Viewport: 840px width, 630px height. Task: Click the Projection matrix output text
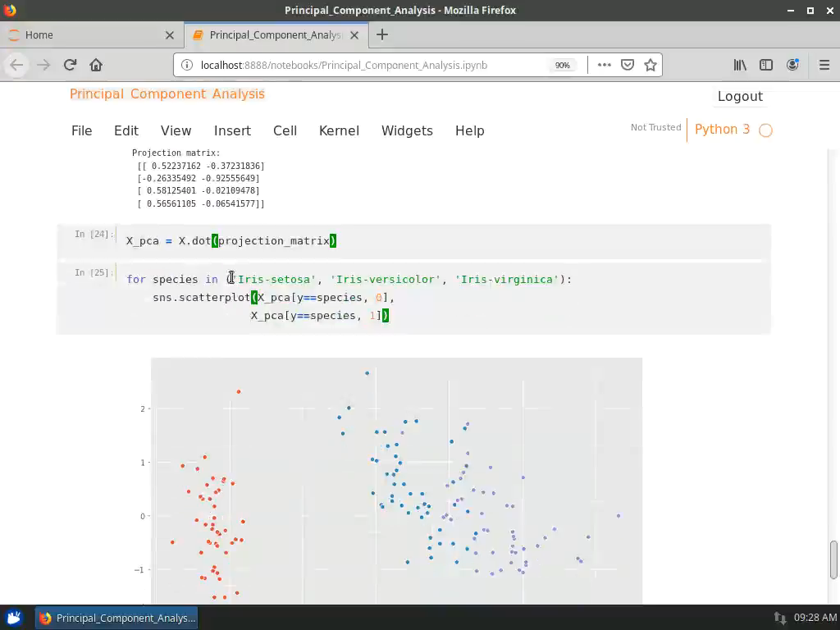point(199,178)
